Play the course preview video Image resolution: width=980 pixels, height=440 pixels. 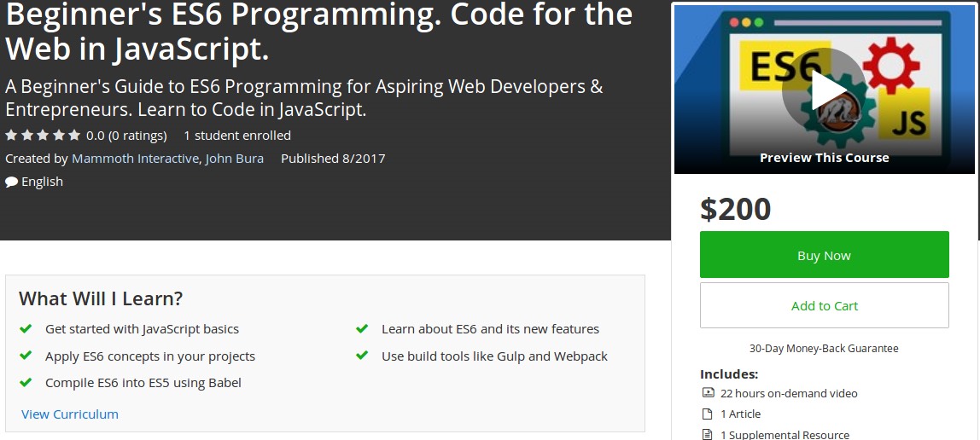824,90
